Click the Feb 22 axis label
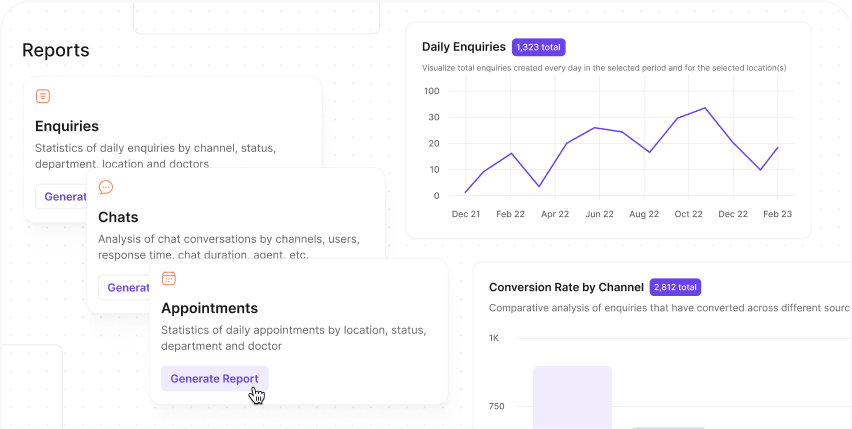 tap(510, 214)
